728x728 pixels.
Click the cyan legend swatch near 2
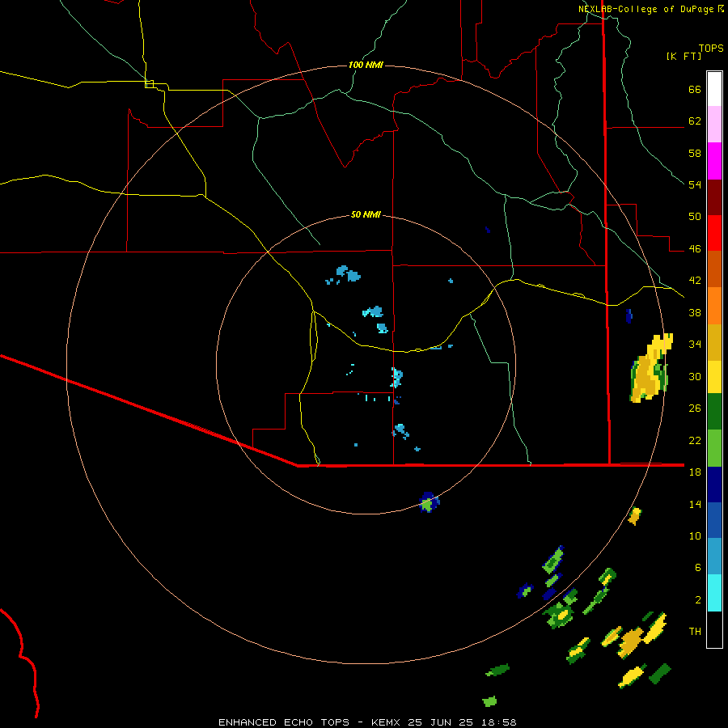[x=714, y=593]
